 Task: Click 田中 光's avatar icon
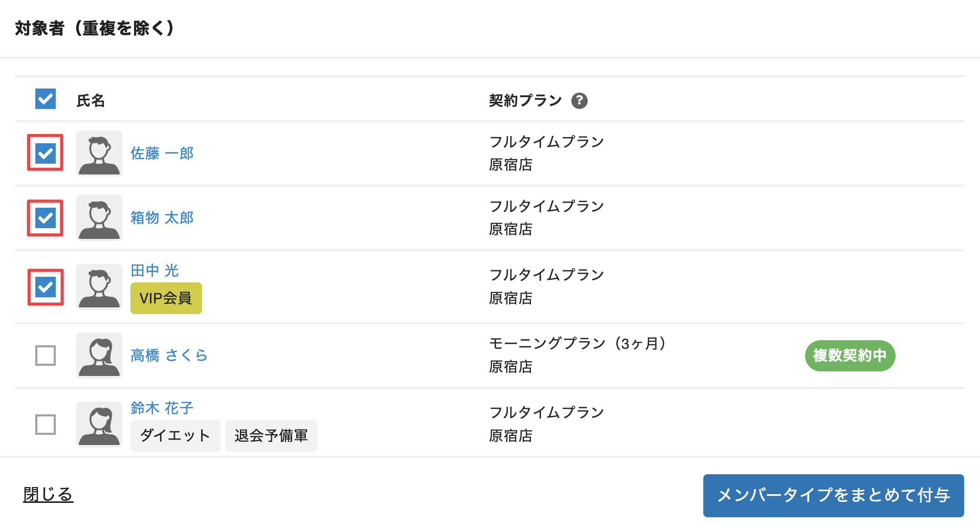coord(99,287)
